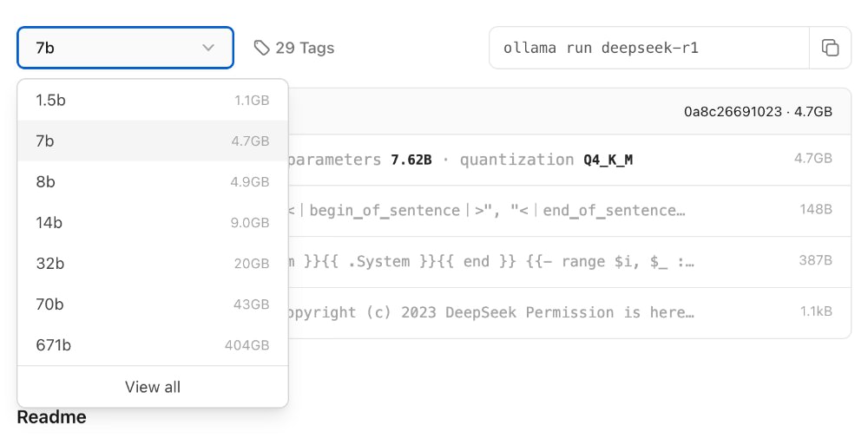The image size is (868, 445).
Task: Click the ollama run deepseek-r1 command field
Action: coord(649,48)
